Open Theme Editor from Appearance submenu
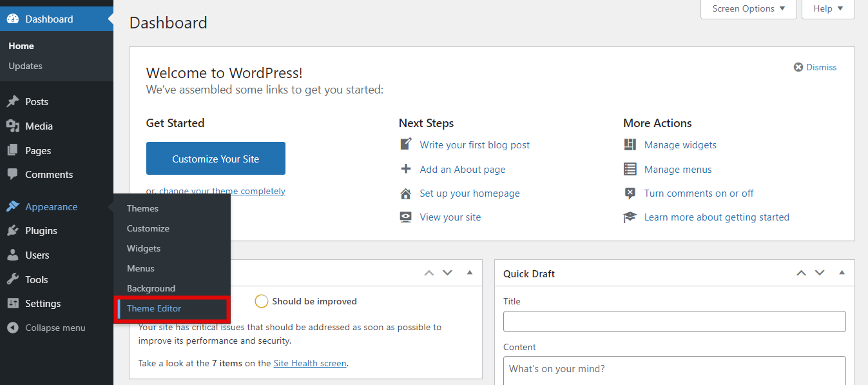The image size is (868, 385). click(x=154, y=308)
